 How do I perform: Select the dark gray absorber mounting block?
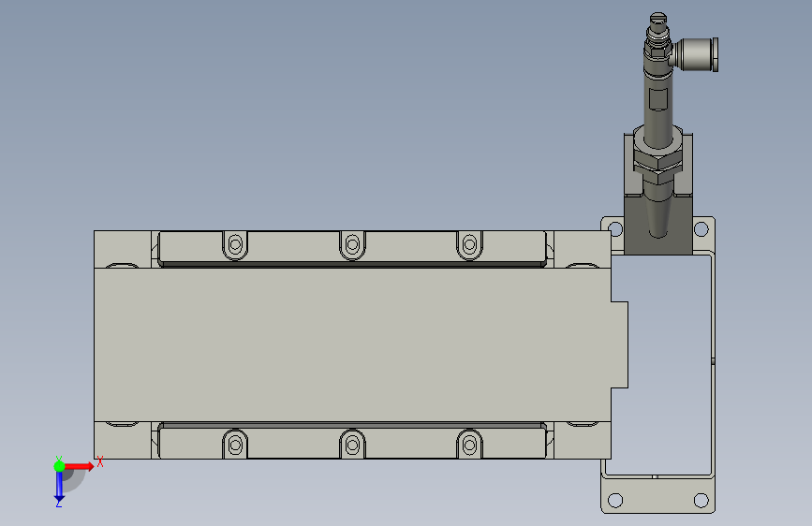[657, 224]
